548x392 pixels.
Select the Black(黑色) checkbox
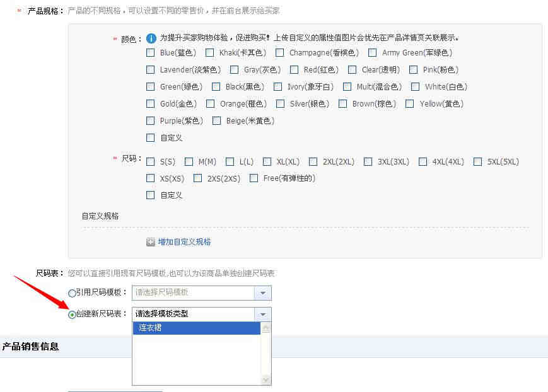click(216, 86)
